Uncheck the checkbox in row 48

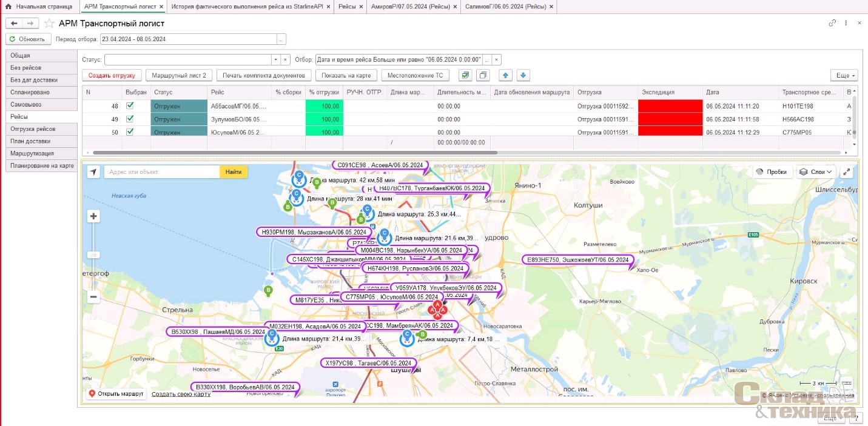coord(130,106)
